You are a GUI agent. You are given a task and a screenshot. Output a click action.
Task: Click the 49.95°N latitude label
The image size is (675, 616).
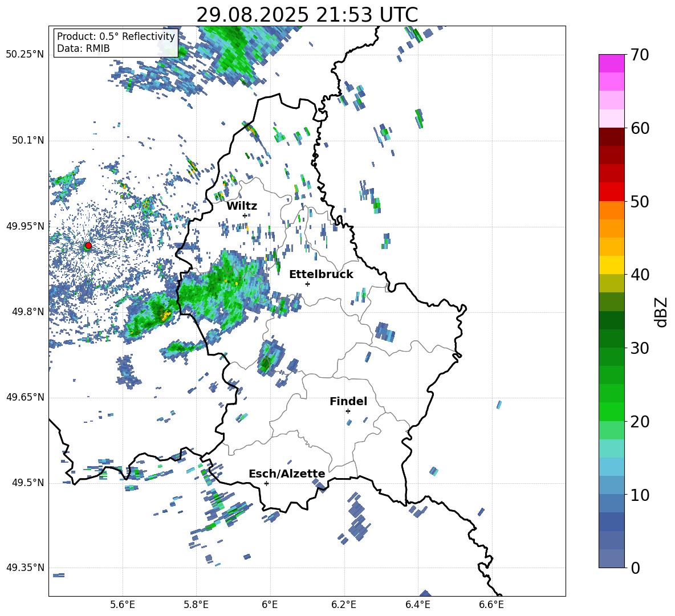pyautogui.click(x=25, y=226)
